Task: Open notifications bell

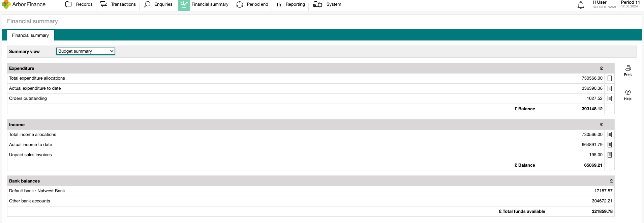Action: 581,5
